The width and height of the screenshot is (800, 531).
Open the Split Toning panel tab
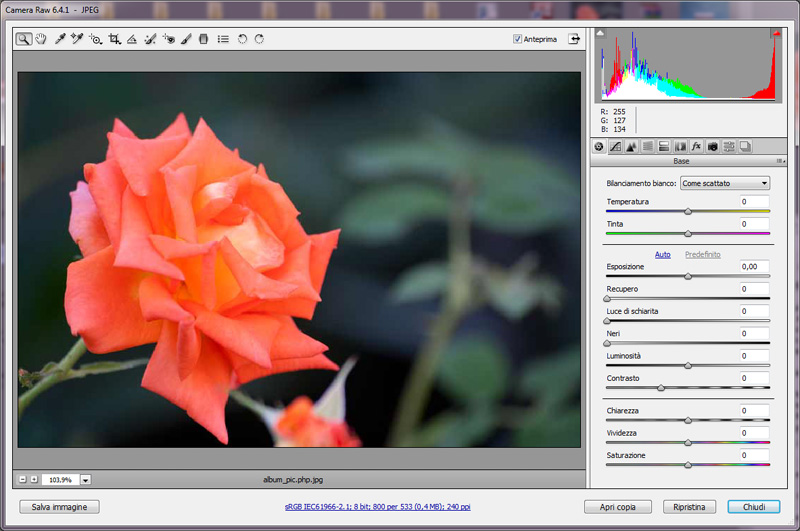(x=664, y=146)
